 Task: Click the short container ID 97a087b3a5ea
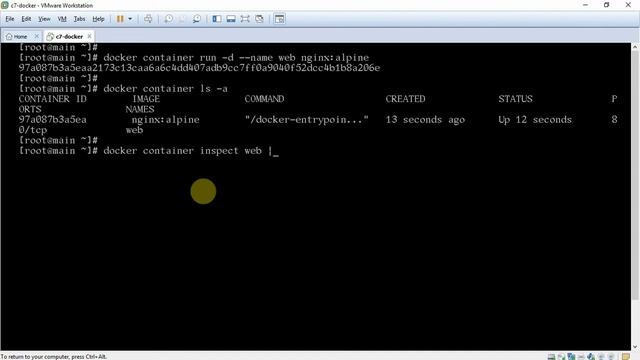(53, 120)
